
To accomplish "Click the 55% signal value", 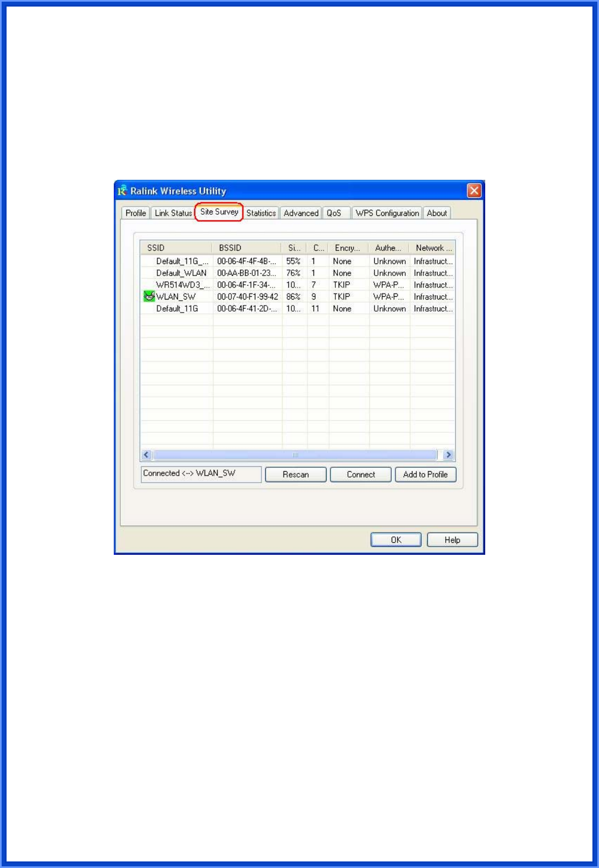I will 293,261.
